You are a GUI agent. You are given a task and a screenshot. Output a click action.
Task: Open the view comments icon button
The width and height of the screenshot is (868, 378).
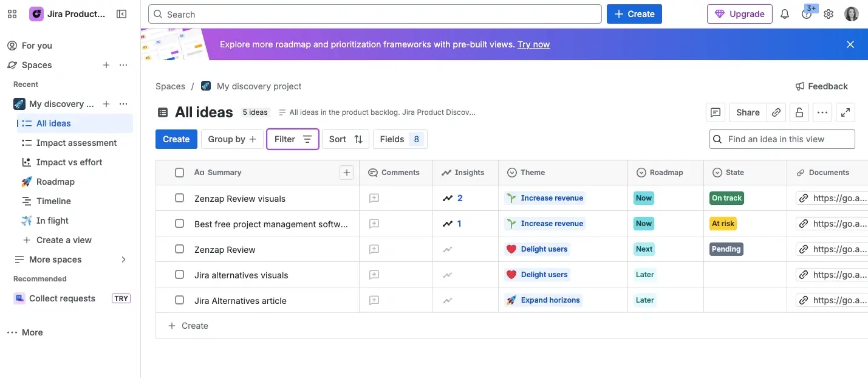(x=716, y=112)
